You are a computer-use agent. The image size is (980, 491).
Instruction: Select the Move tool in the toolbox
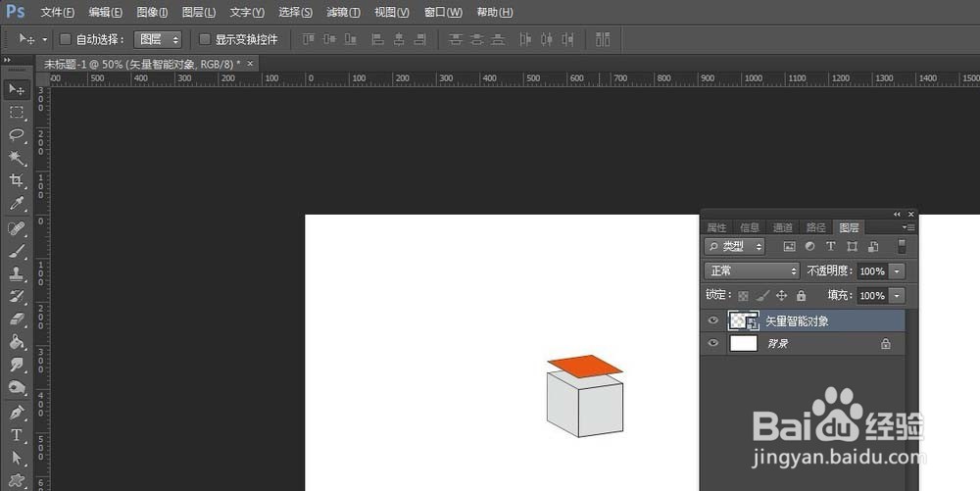[17, 90]
